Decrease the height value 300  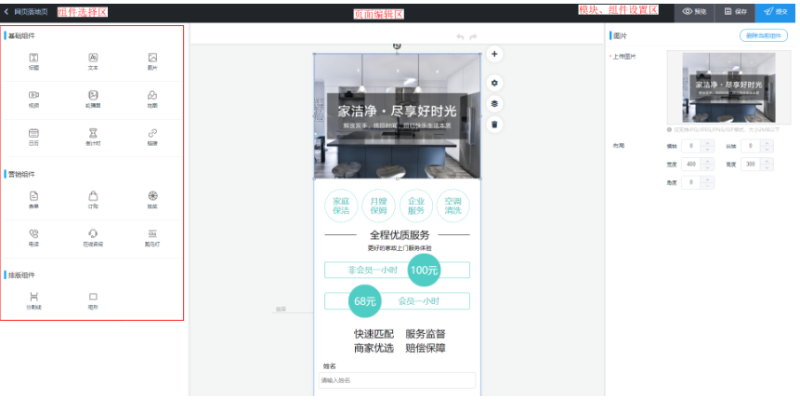click(767, 167)
